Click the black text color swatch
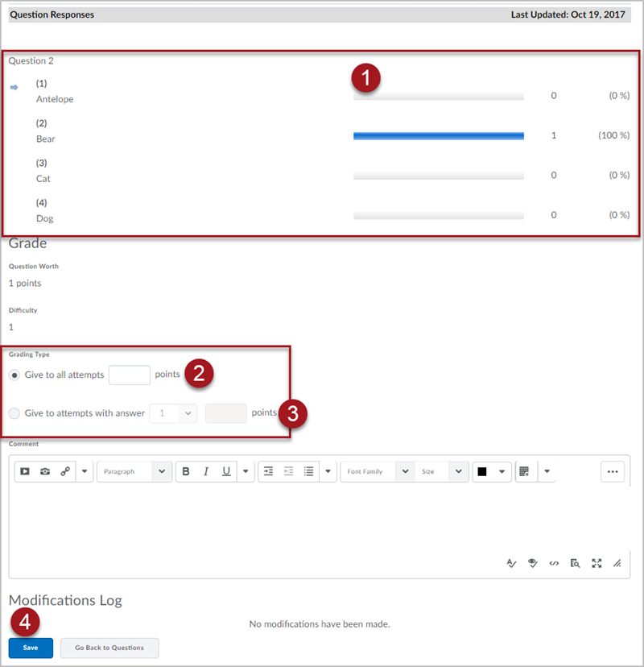The image size is (644, 667). click(x=482, y=471)
